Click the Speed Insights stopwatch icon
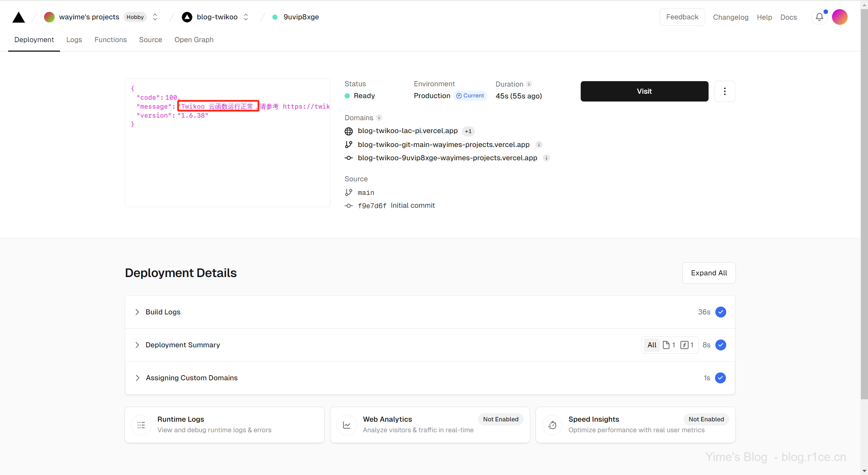The width and height of the screenshot is (868, 475). point(552,425)
